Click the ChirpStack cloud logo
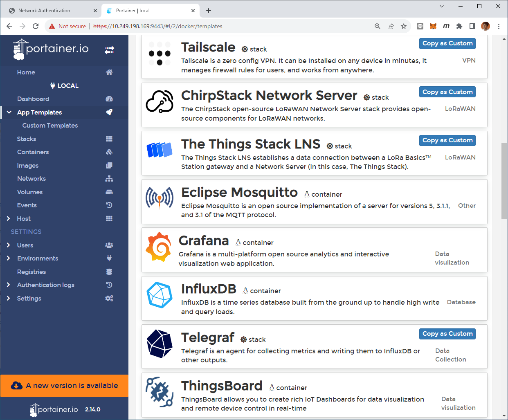Viewport: 508px width, 420px height. 160,101
